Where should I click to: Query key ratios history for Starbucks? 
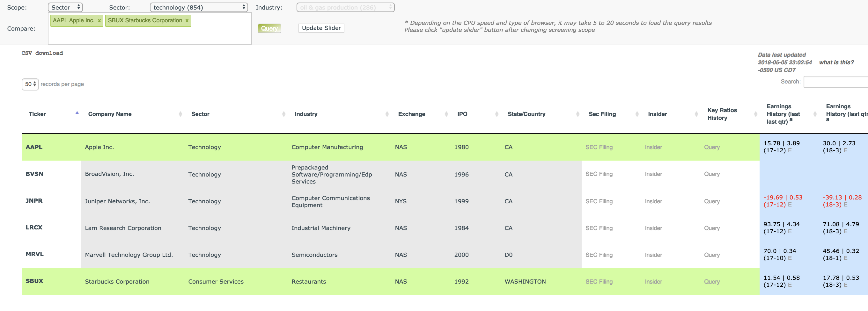[x=712, y=282]
